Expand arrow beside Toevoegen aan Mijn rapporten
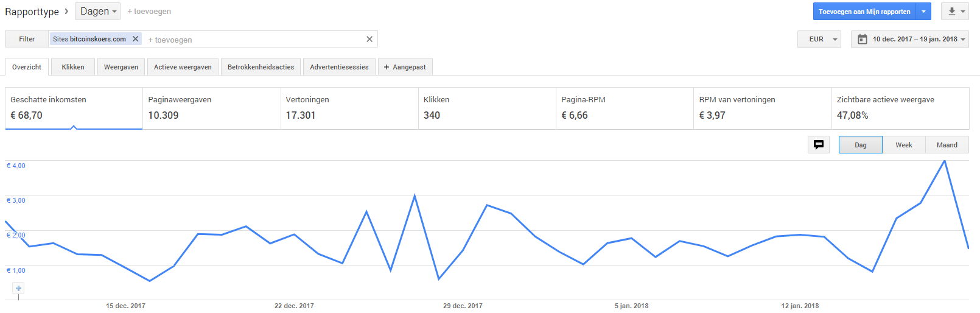This screenshot has width=980, height=313. [x=924, y=12]
